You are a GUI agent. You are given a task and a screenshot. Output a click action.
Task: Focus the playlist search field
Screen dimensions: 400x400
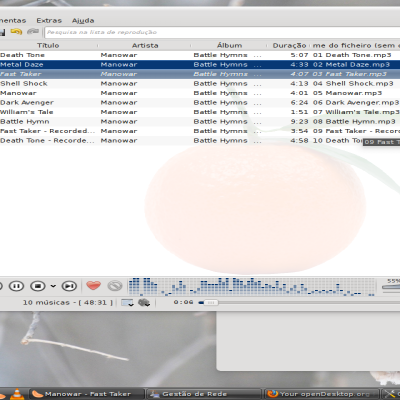[222, 32]
